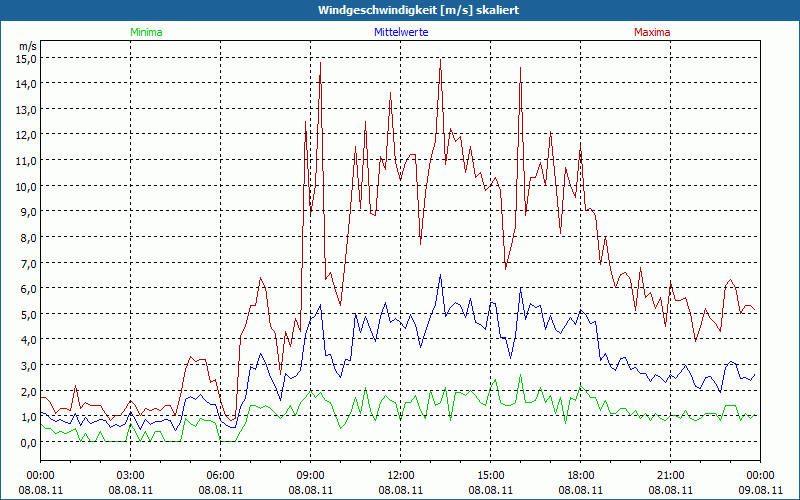Click the 6,0 y-axis value
Screen dimensions: 800x500
click(x=29, y=289)
